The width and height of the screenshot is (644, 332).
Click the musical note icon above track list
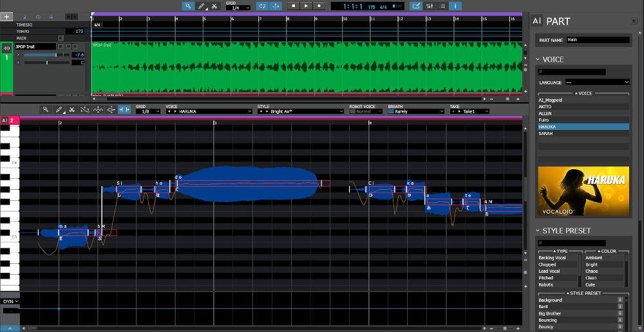pyautogui.click(x=24, y=17)
